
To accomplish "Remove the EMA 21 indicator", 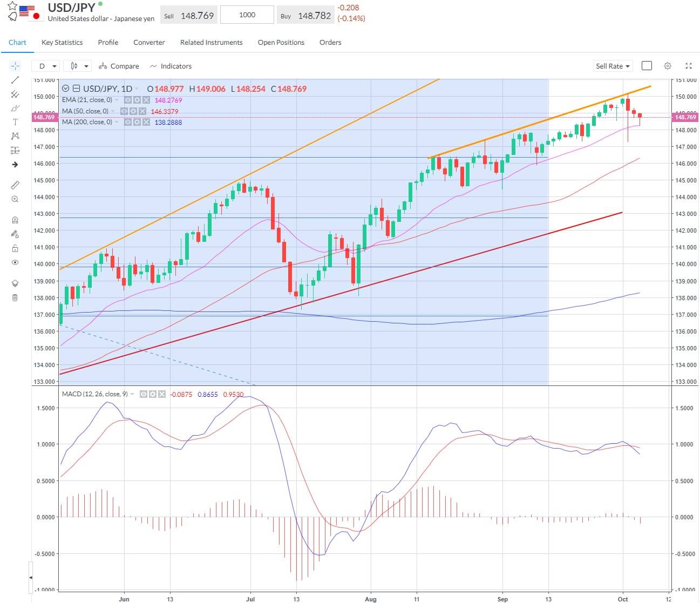I will (x=145, y=100).
